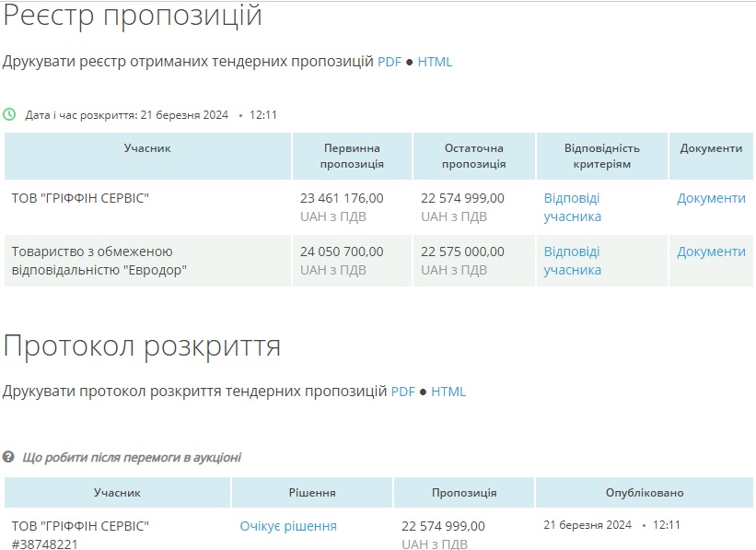Click "Що робити після перемоги в аукціоні"
Screen dimensions: 756x550
(x=132, y=457)
